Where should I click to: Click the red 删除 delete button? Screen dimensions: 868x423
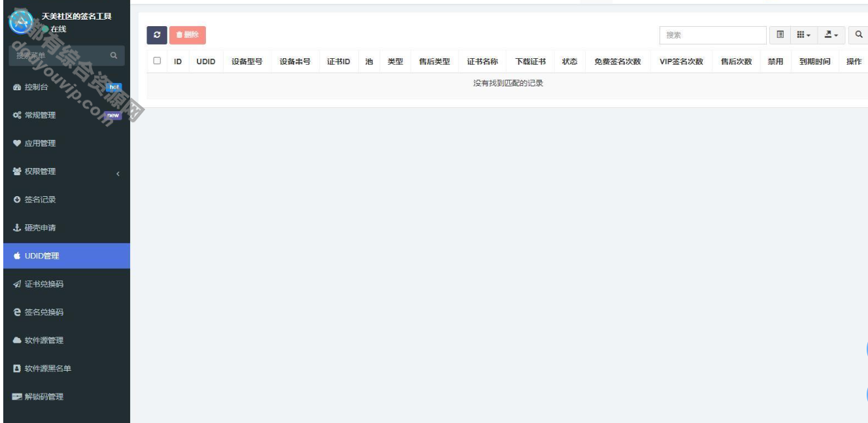coord(188,35)
